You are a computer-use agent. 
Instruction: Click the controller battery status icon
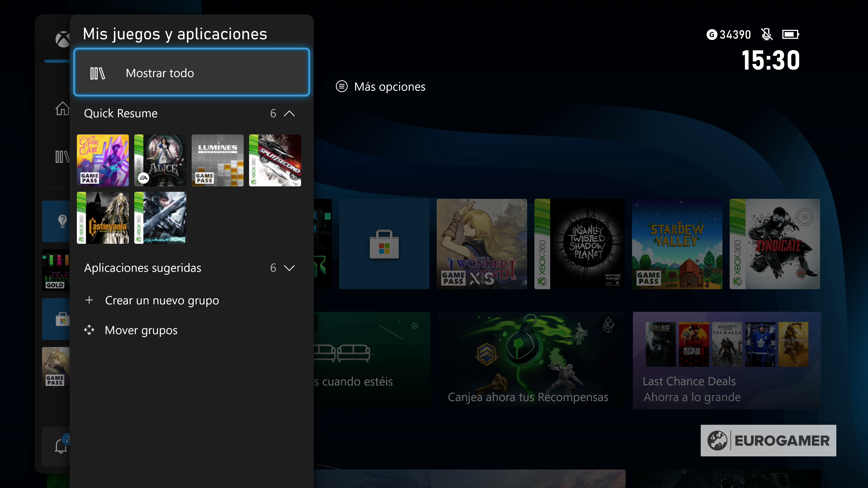pyautogui.click(x=791, y=34)
